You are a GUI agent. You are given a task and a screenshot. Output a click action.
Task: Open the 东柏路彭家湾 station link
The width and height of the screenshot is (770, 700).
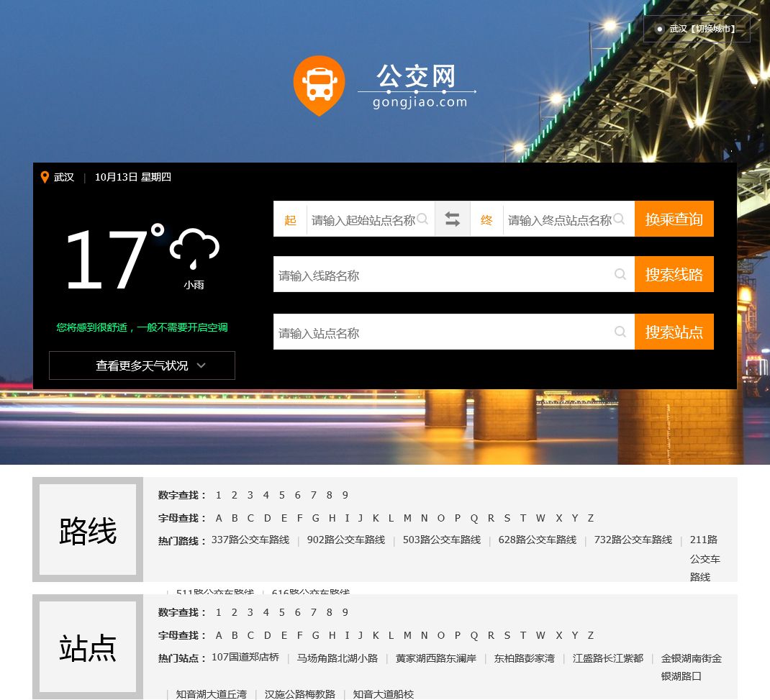pyautogui.click(x=525, y=658)
